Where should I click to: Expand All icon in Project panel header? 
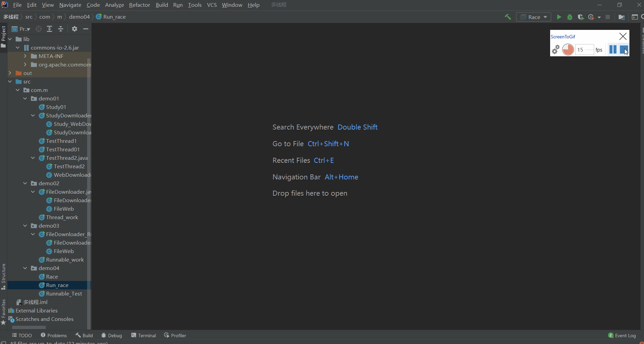point(49,29)
